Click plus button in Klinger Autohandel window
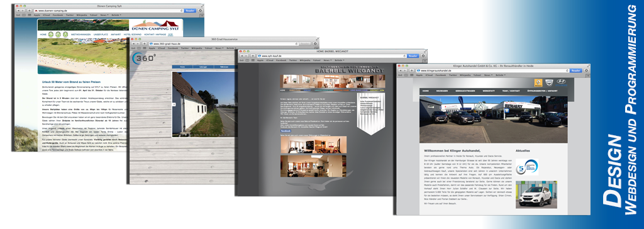Viewport: 644px width, 229px height. pyautogui.click(x=411, y=70)
